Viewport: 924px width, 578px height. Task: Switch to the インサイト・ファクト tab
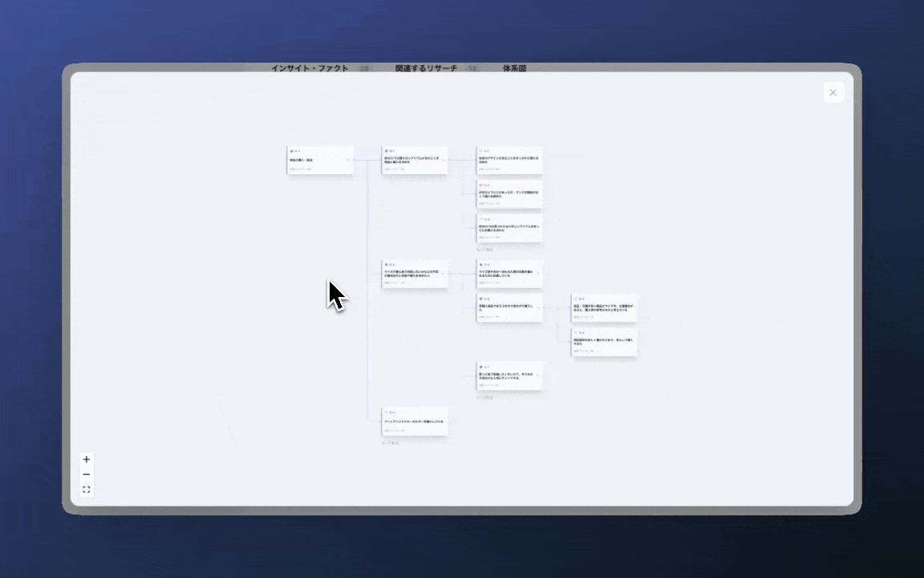(x=310, y=67)
